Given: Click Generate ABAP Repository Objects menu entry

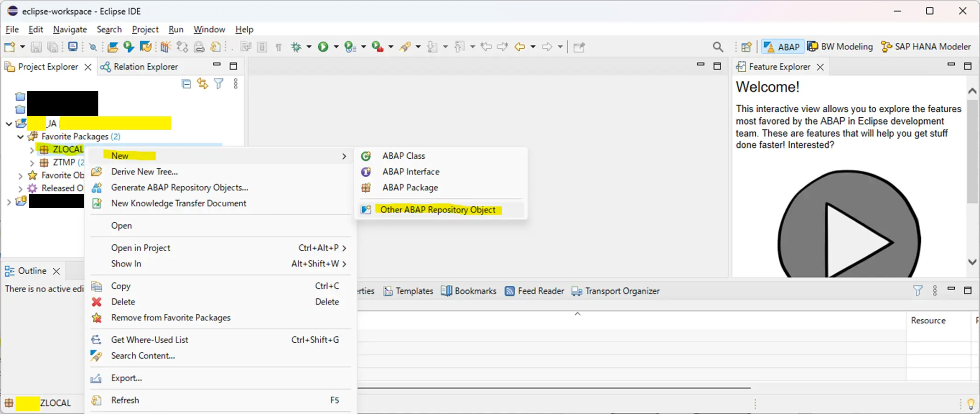Looking at the screenshot, I should (221, 188).
